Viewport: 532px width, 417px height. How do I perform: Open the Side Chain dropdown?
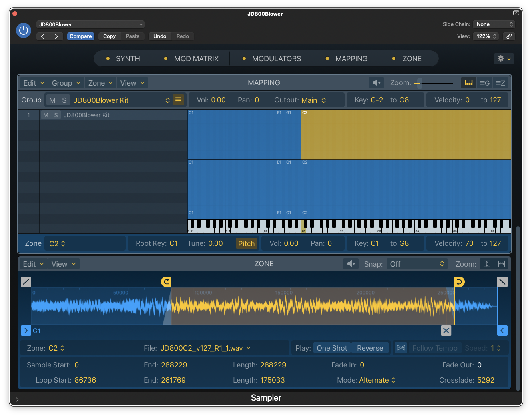(494, 24)
